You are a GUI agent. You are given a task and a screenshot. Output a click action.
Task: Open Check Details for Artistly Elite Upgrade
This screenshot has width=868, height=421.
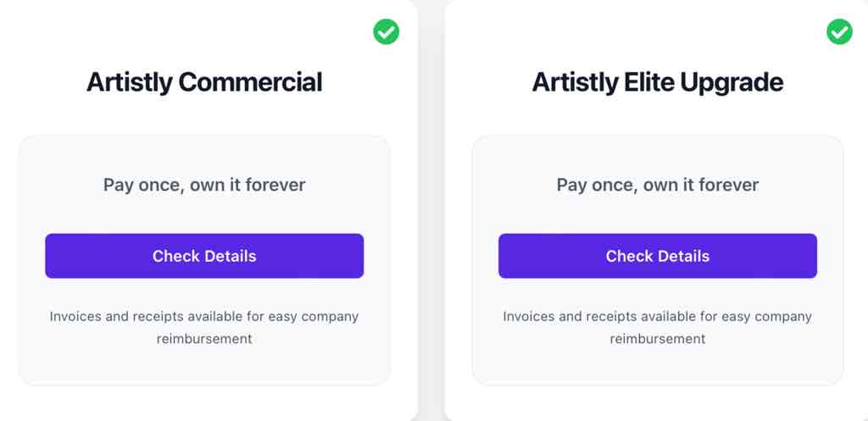click(x=658, y=256)
